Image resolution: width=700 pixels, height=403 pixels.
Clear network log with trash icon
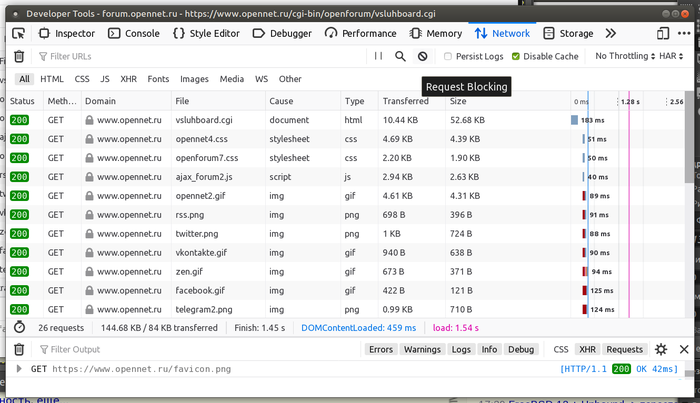click(x=19, y=56)
